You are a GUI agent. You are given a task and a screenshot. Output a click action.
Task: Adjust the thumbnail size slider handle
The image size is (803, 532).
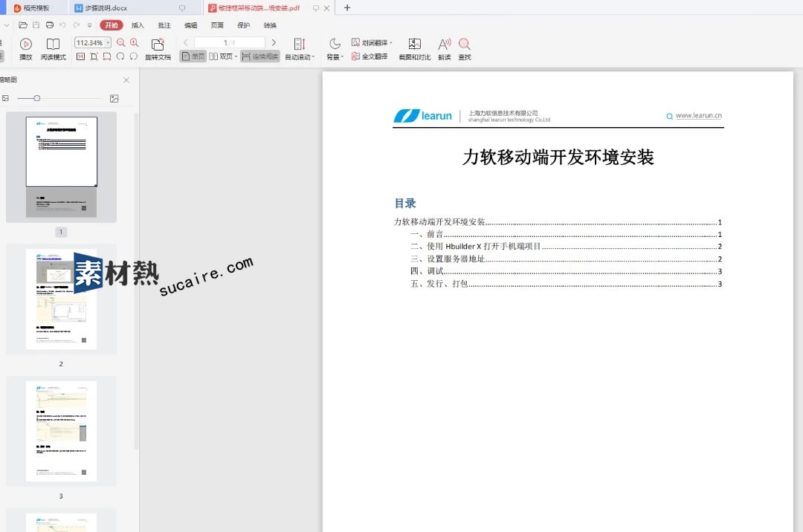(x=37, y=98)
